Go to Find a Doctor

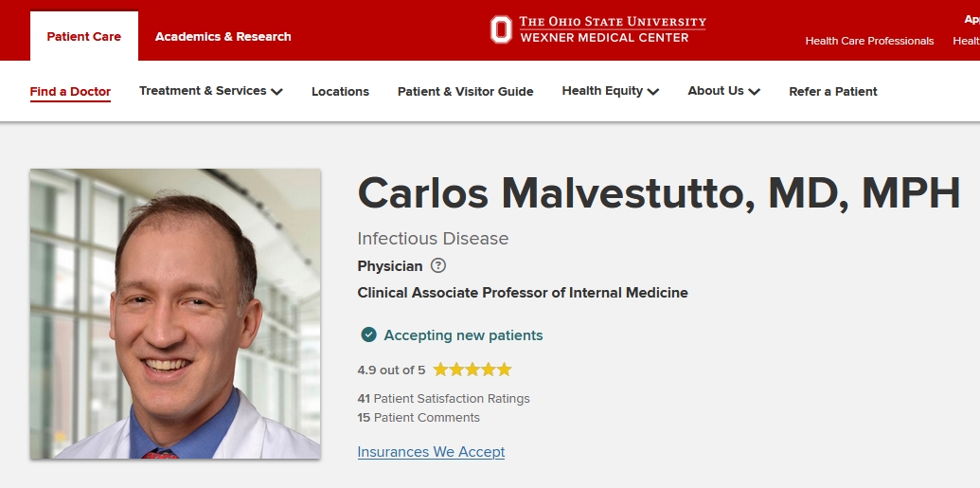[70, 92]
